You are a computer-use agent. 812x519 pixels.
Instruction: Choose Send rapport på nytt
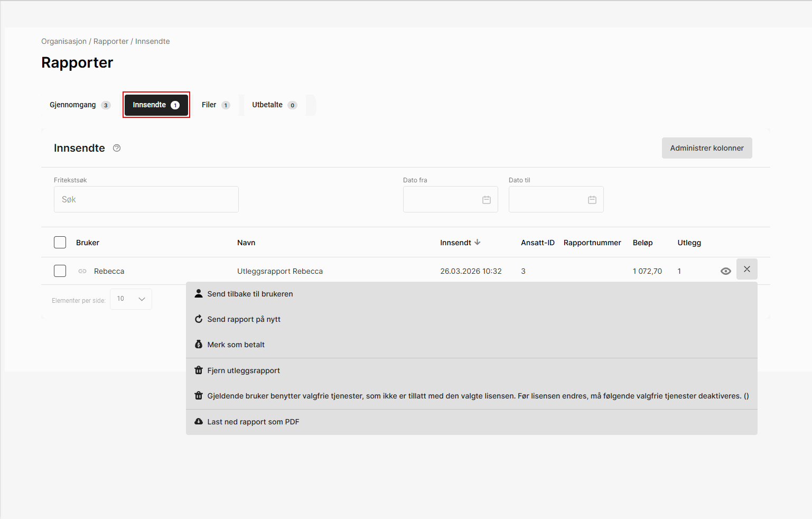[x=244, y=319]
